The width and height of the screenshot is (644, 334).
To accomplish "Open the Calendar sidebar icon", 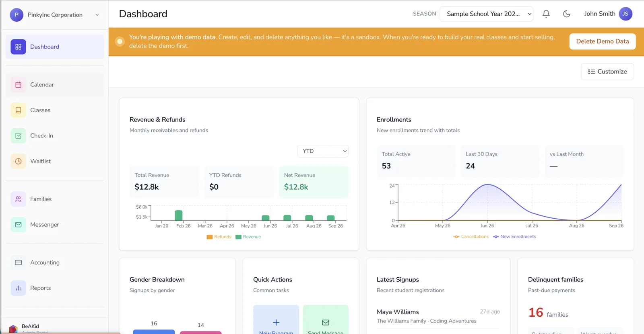I will coord(18,85).
